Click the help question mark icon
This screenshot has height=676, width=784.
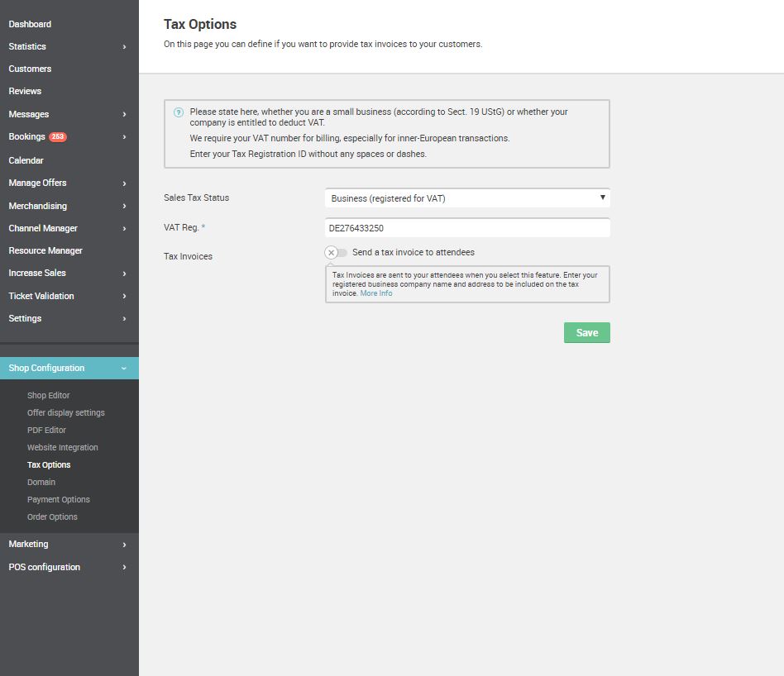pos(179,112)
